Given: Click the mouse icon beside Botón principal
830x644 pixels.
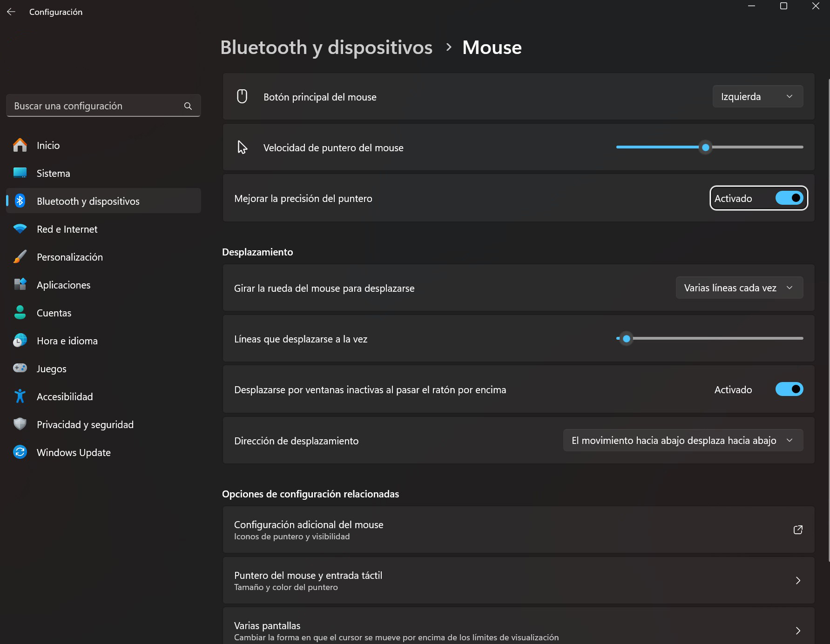Looking at the screenshot, I should 242,96.
